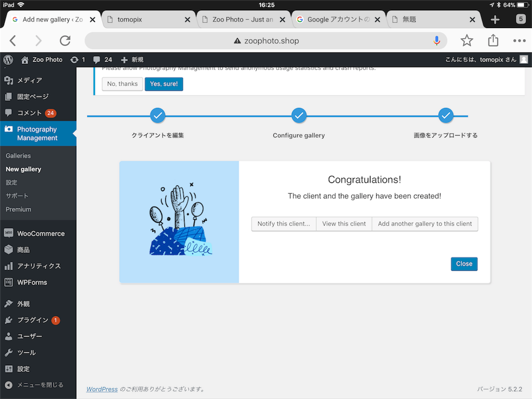532x399 pixels.
Task: Open comments bubble showing 24 in admin bar
Action: 102,60
